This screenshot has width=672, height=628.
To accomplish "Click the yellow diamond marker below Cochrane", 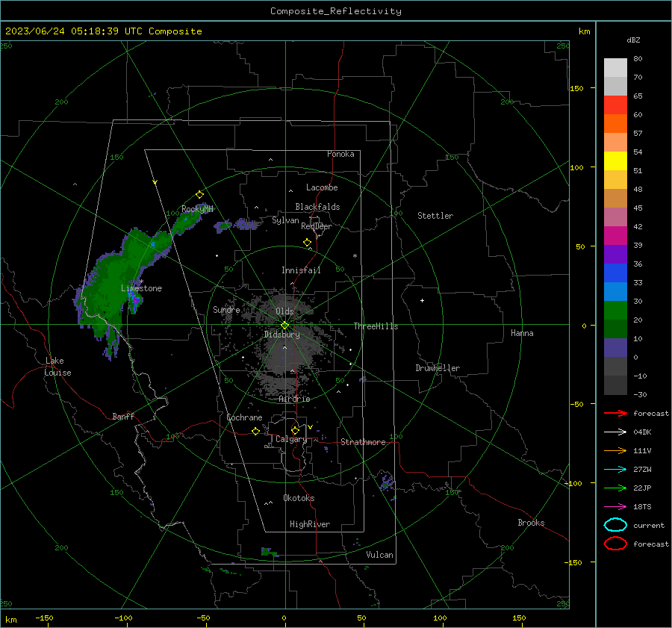I will [255, 431].
